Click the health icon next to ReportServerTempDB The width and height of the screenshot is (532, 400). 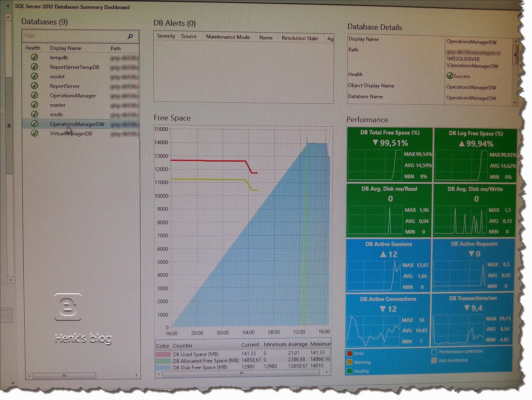[34, 67]
